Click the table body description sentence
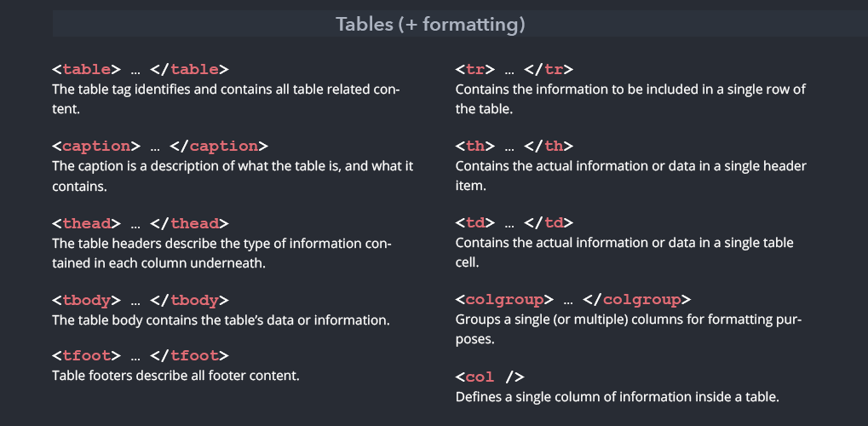Screen dimensions: 868x426 pyautogui.click(x=221, y=320)
